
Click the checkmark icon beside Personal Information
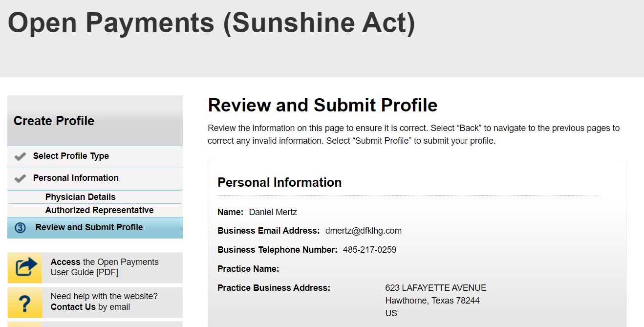point(20,178)
